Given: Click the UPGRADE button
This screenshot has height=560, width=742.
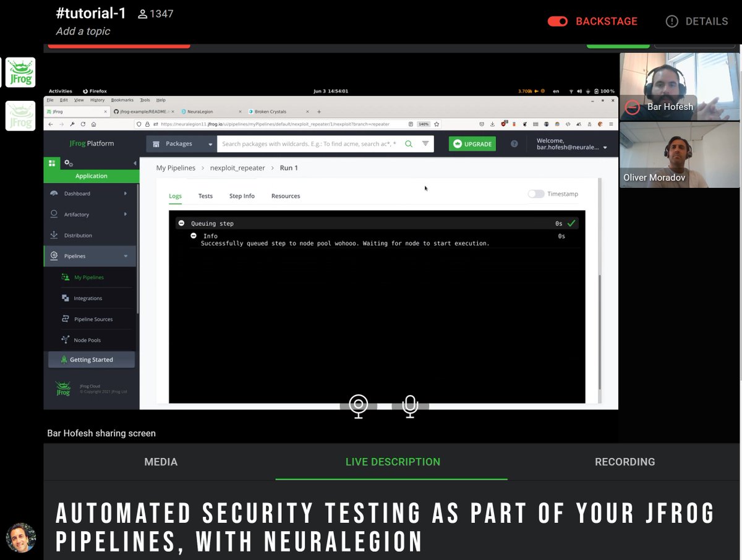Looking at the screenshot, I should click(x=472, y=144).
